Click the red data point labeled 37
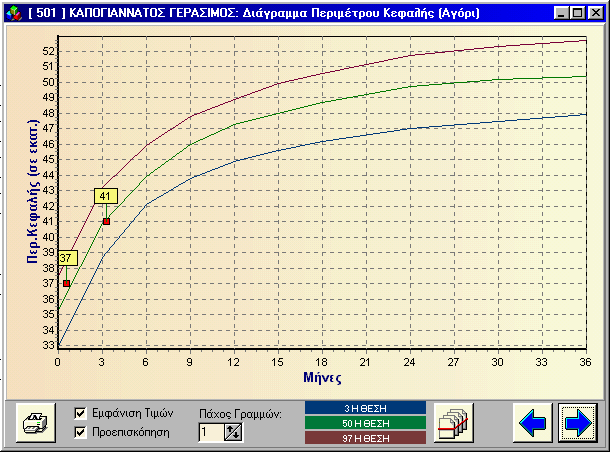Image resolution: width=610 pixels, height=452 pixels. (67, 283)
